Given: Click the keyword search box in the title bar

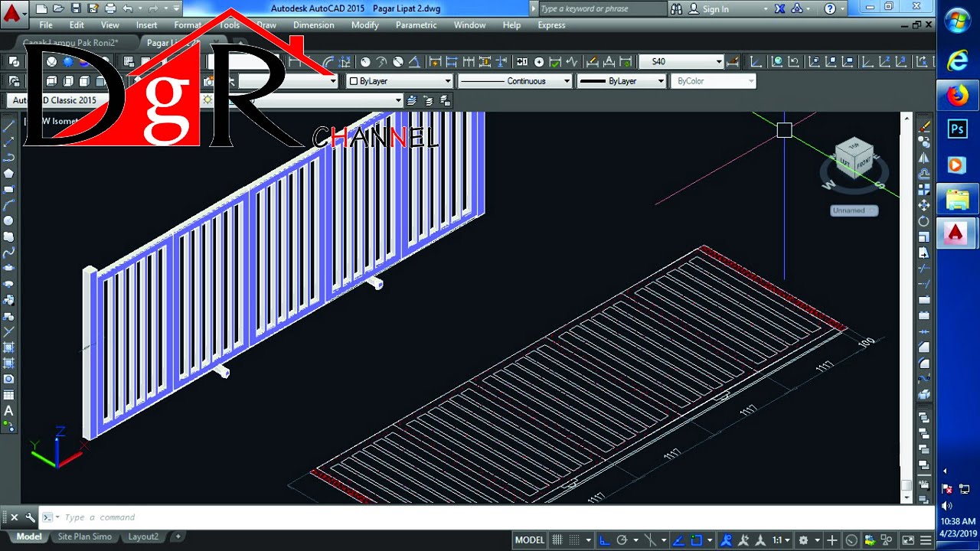Looking at the screenshot, I should point(602,9).
